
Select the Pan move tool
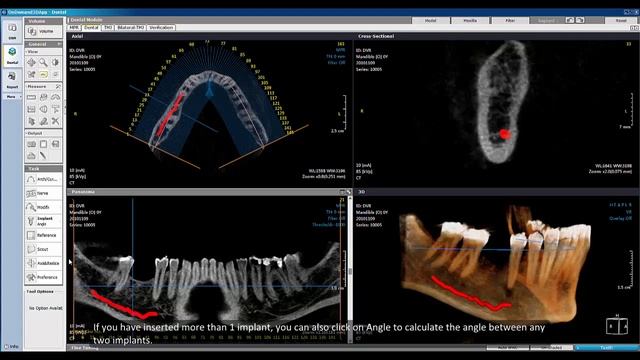point(31,62)
